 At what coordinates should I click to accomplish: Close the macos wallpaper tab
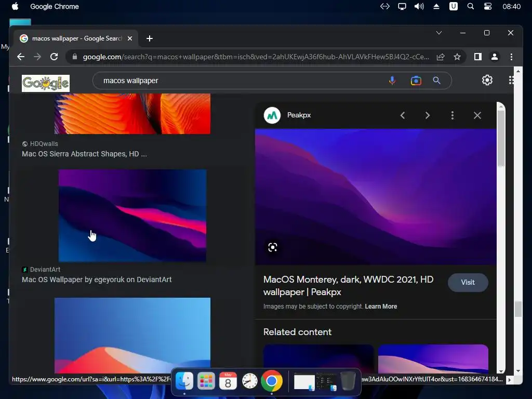[x=129, y=38]
